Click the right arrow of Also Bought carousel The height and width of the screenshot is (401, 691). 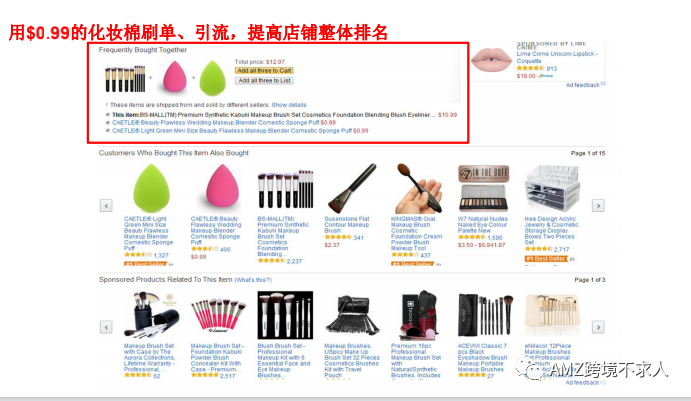tap(598, 205)
